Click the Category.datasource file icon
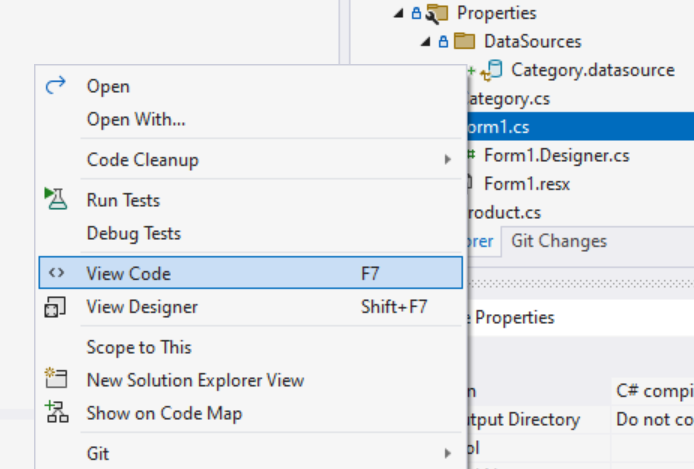The height and width of the screenshot is (469, 694). click(492, 70)
